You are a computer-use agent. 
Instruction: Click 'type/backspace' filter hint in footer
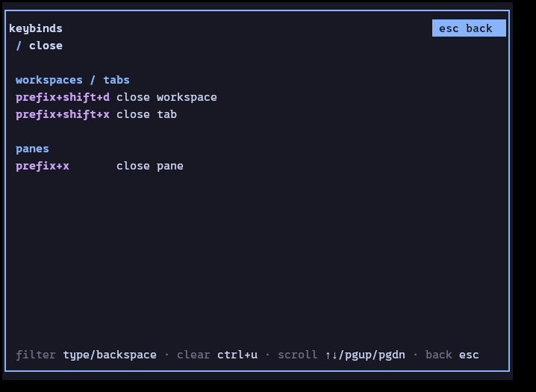(110, 355)
